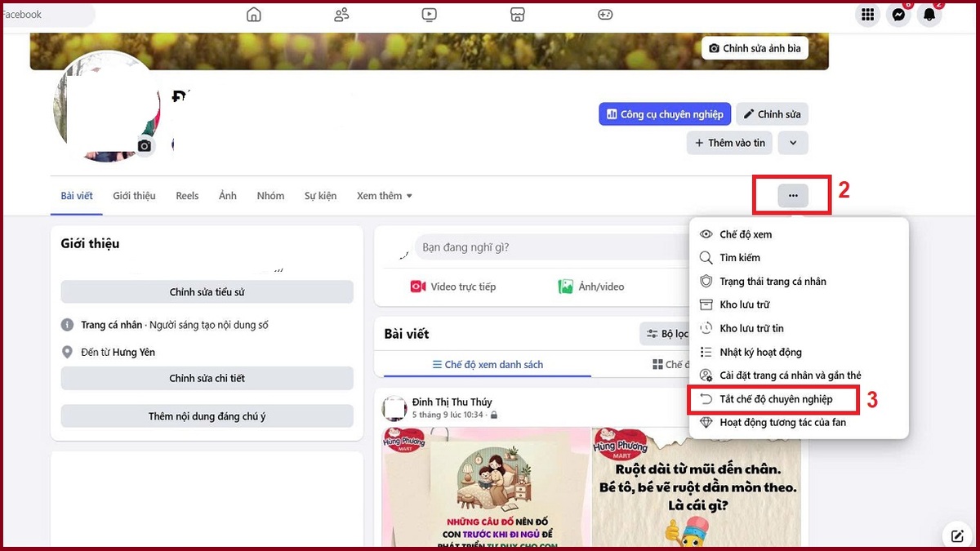Image resolution: width=980 pixels, height=551 pixels.
Task: Open the left post image about câu đố
Action: pyautogui.click(x=486, y=487)
